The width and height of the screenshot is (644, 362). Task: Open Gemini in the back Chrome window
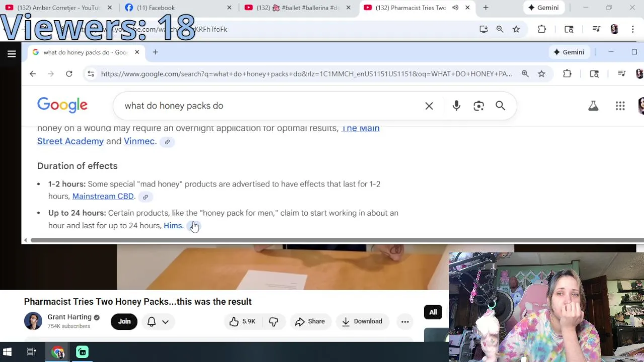tap(543, 8)
